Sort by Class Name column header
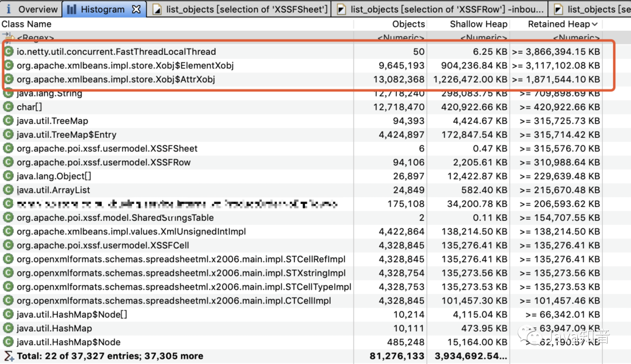Image resolution: width=631 pixels, height=364 pixels. click(x=26, y=24)
